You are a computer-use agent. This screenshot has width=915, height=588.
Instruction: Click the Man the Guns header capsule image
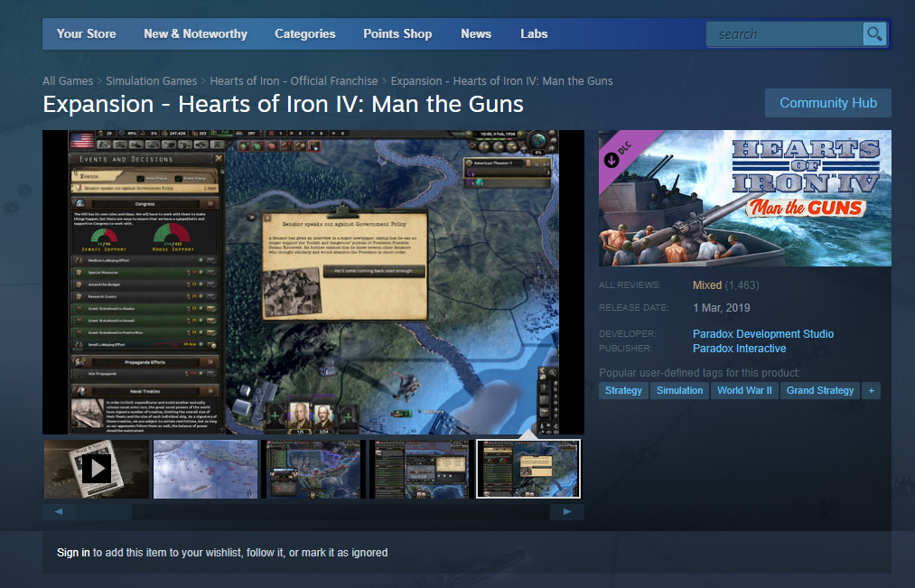[744, 199]
